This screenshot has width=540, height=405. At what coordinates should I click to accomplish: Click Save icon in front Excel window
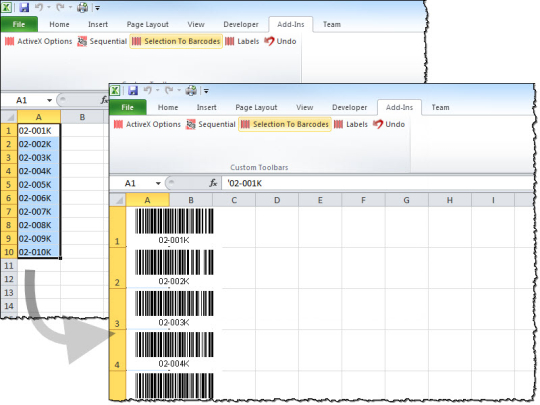point(133,91)
